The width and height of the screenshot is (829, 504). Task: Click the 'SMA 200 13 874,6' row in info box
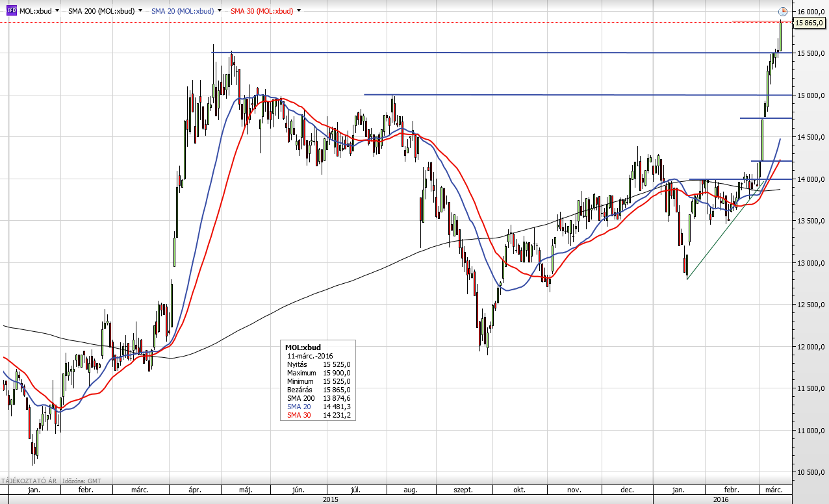[318, 398]
